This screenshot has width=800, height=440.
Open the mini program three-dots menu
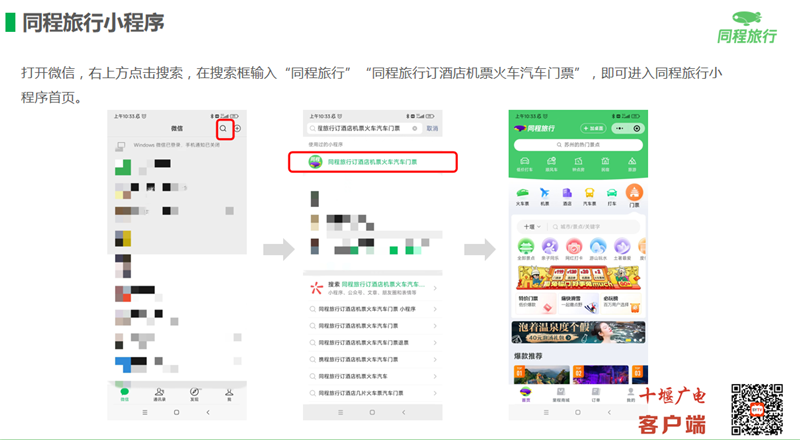point(620,129)
